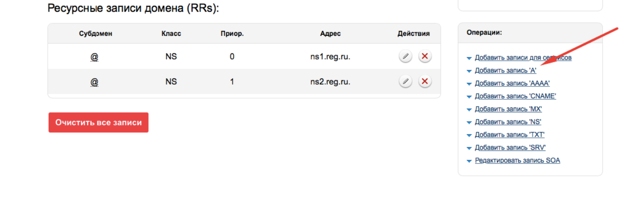Edit the ns1.reg.ru. NS record

pos(405,56)
